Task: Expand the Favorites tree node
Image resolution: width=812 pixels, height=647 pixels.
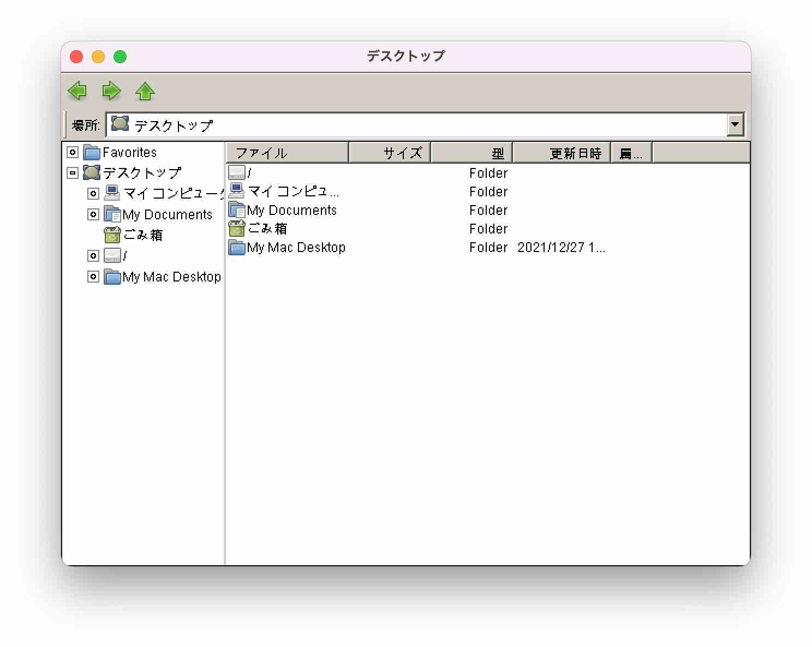Action: pos(73,152)
